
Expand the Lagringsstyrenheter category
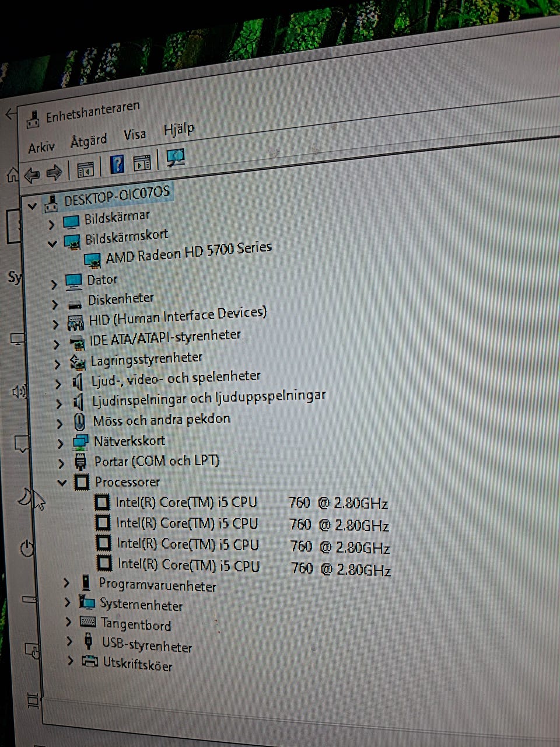coord(58,364)
